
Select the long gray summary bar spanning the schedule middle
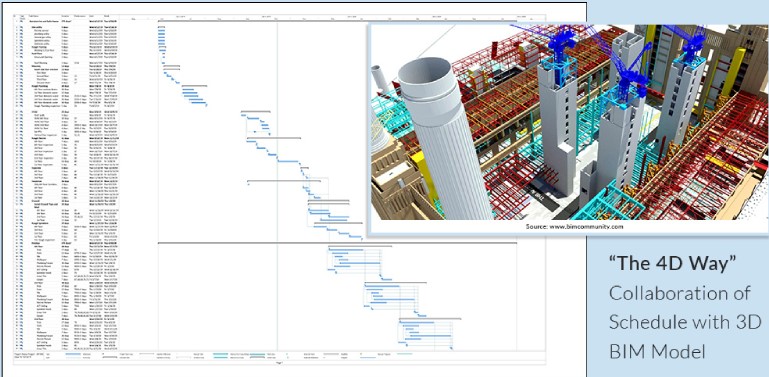tap(337, 243)
